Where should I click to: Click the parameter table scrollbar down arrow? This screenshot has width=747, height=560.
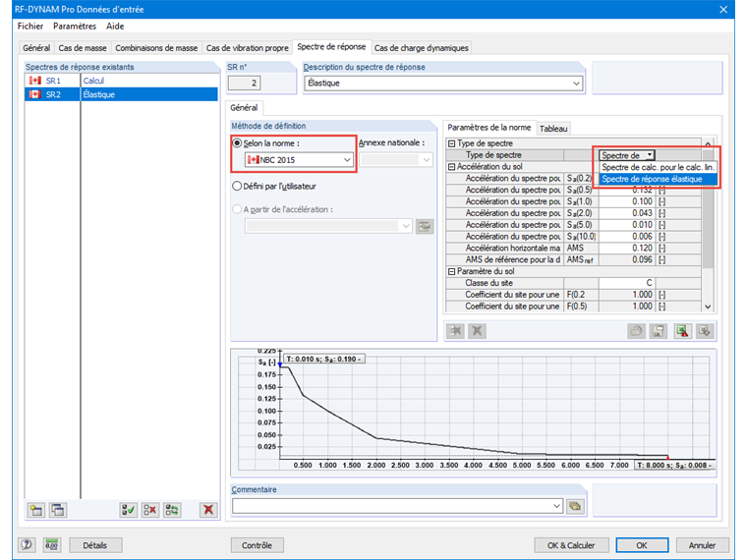point(708,308)
